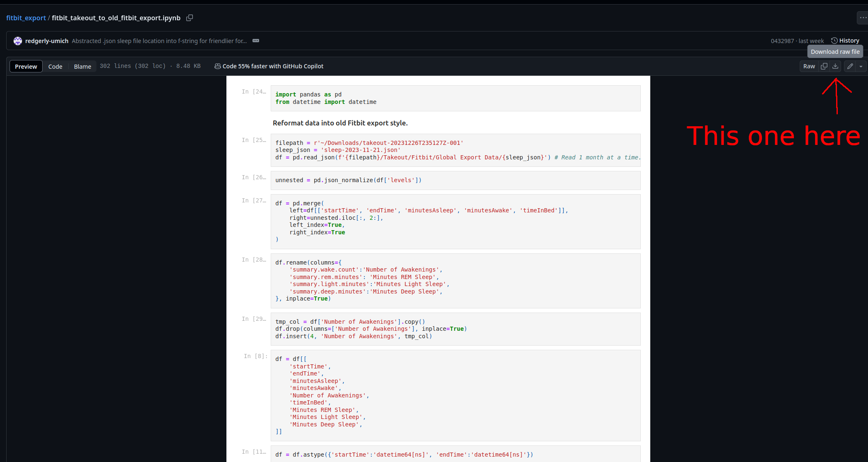Open the Abstracted .json sleep commit message
Viewport: 868px width, 462px height.
(159, 41)
